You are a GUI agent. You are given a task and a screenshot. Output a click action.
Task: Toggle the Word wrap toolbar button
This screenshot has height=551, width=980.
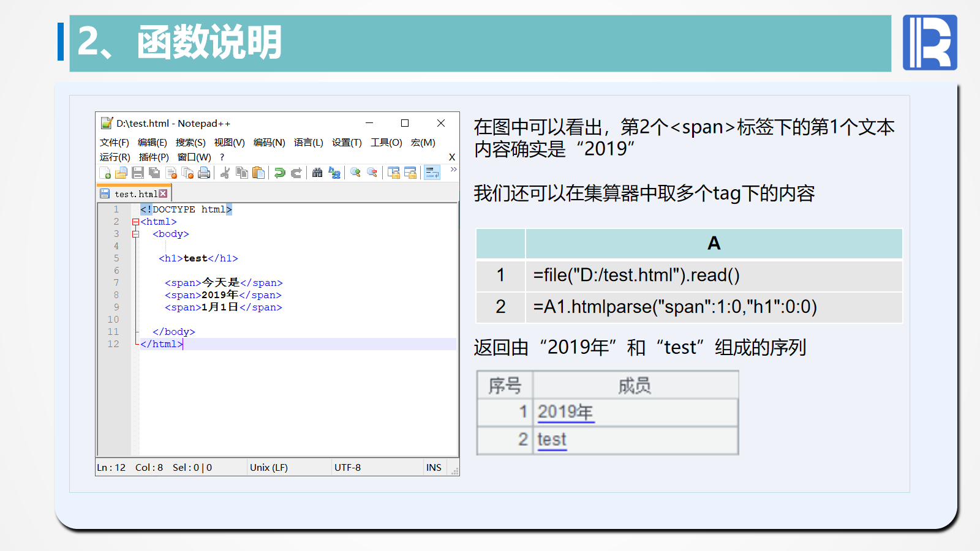coord(432,173)
